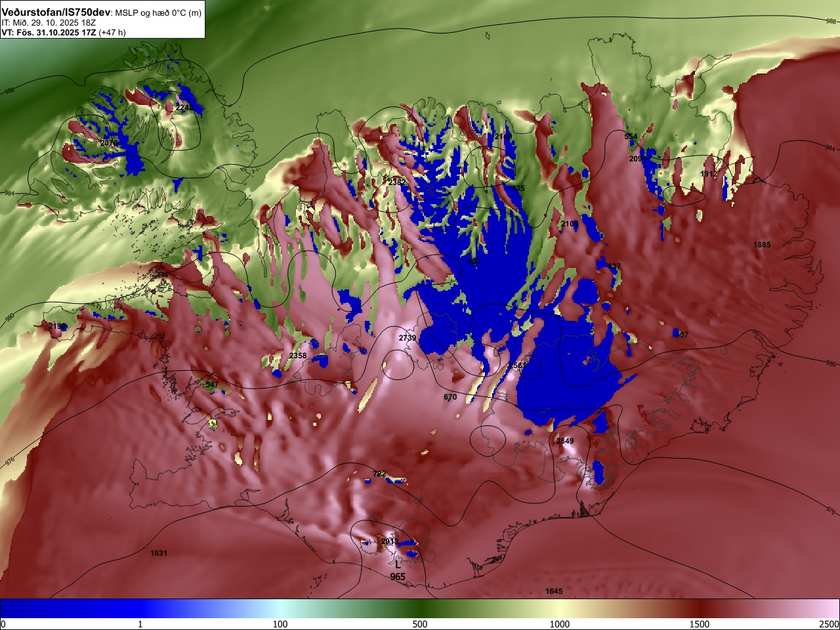Click the 988 isobar label at the left edge
Image resolution: width=840 pixels, height=630 pixels.
[9, 91]
